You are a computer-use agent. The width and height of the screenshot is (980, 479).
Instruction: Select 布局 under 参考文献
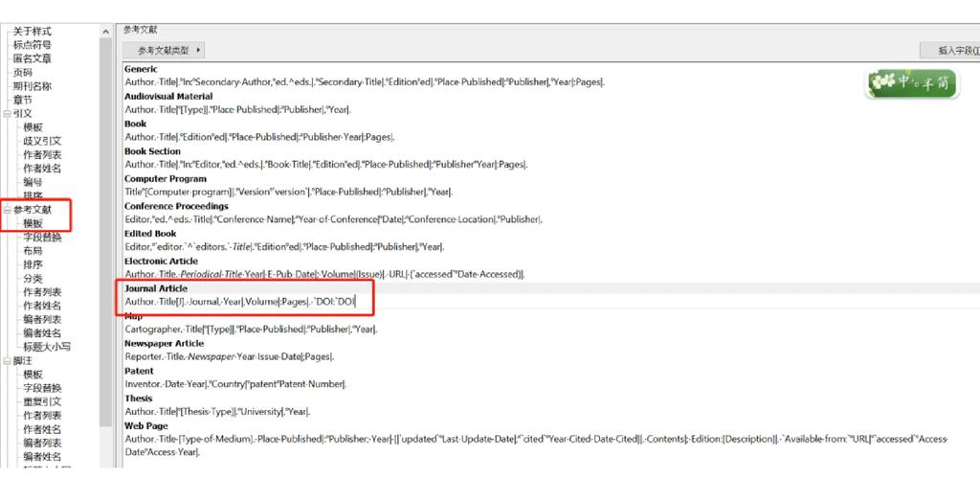pyautogui.click(x=33, y=250)
